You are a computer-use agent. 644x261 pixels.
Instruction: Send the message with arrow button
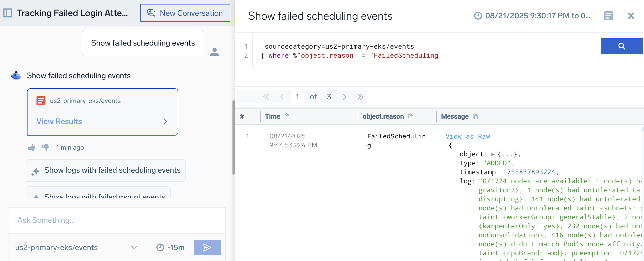coord(207,247)
